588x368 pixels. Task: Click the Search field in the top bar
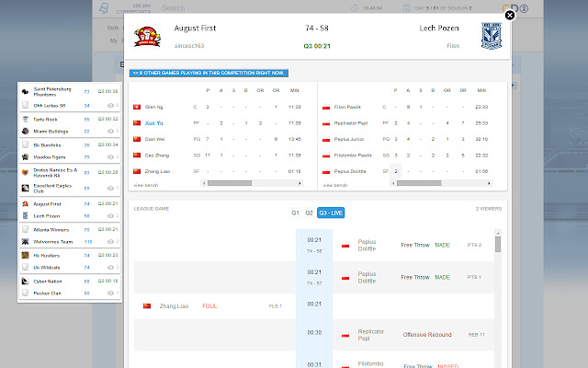174,8
